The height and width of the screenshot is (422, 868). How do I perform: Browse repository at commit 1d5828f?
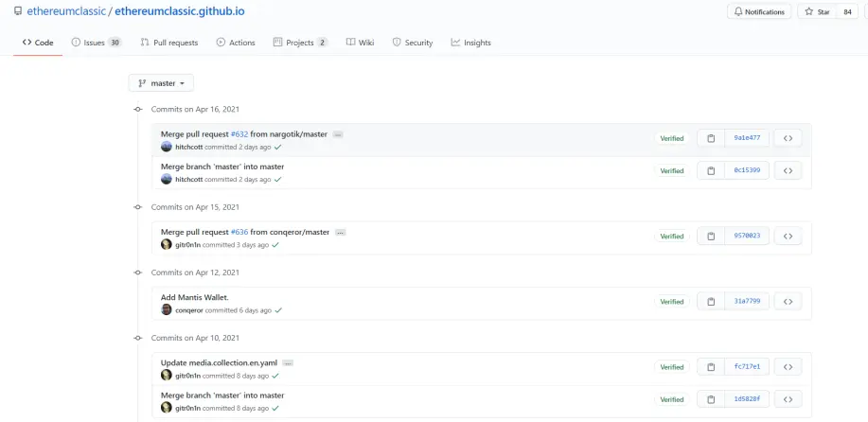pos(788,399)
